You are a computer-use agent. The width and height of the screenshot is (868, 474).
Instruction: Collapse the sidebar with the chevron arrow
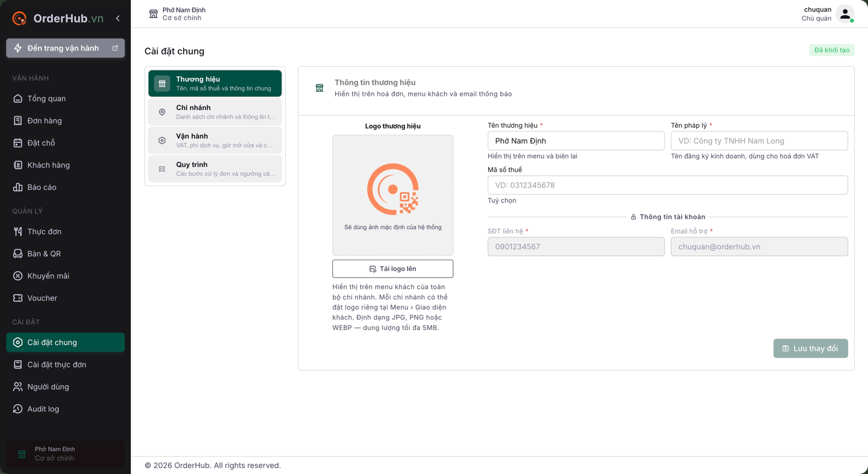pyautogui.click(x=118, y=19)
